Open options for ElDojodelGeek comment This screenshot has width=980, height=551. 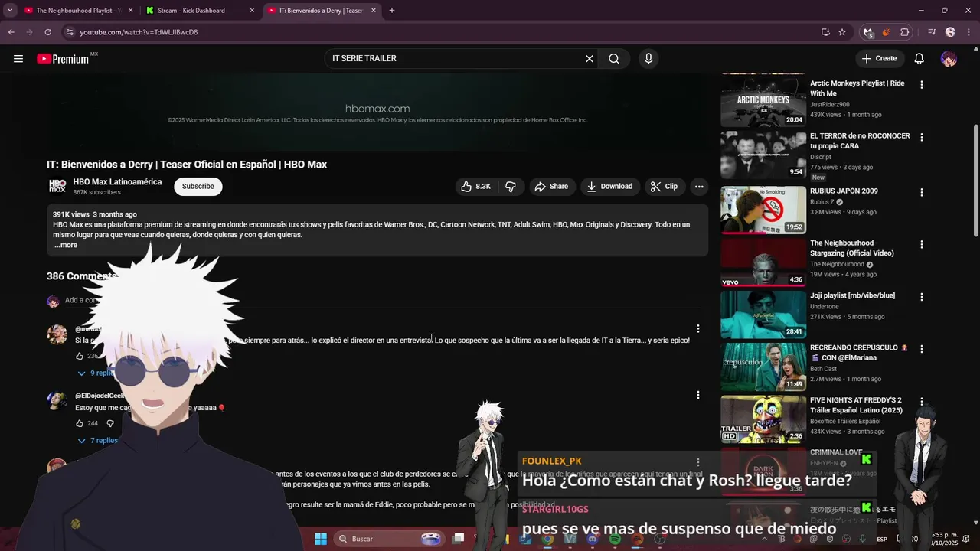point(697,395)
